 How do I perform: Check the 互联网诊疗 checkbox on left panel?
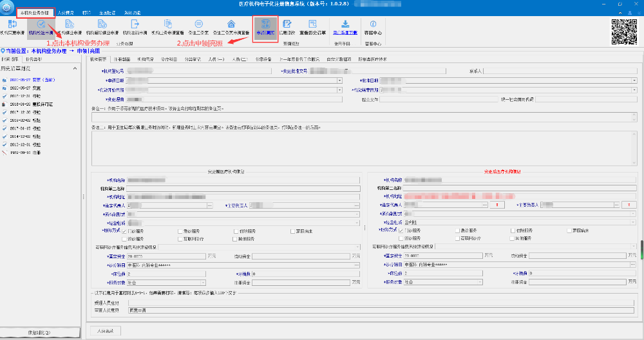tap(180, 238)
